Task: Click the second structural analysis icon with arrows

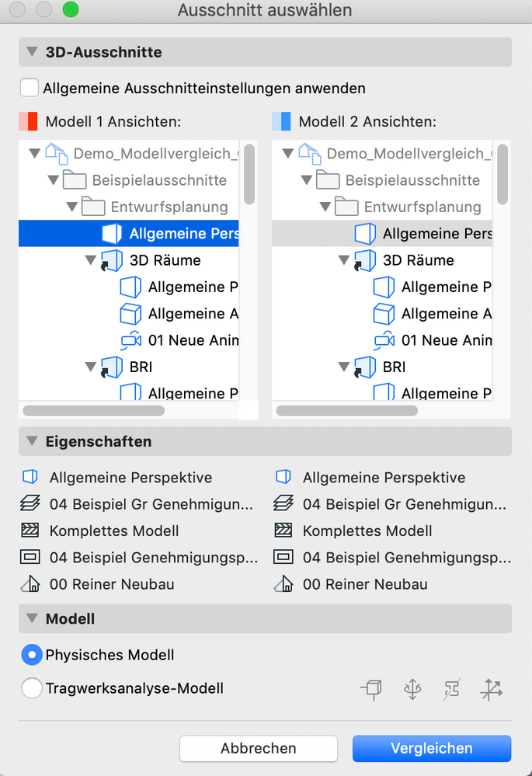Action: click(412, 688)
